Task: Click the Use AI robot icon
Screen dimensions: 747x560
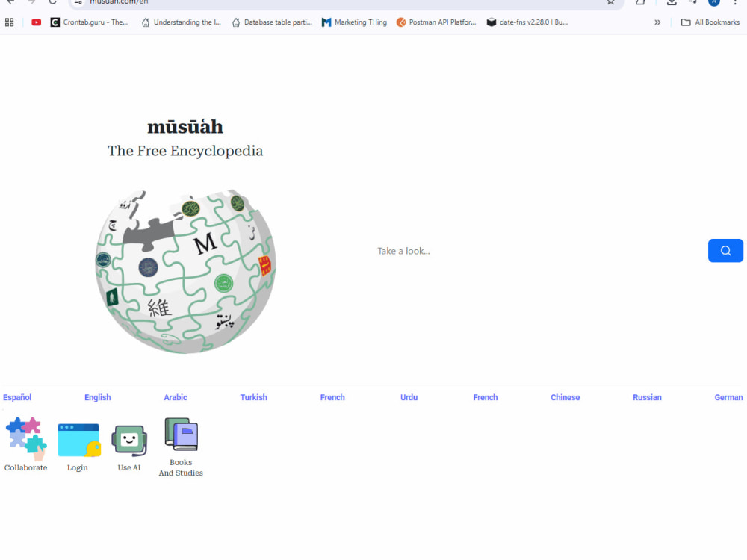Action: click(x=129, y=440)
